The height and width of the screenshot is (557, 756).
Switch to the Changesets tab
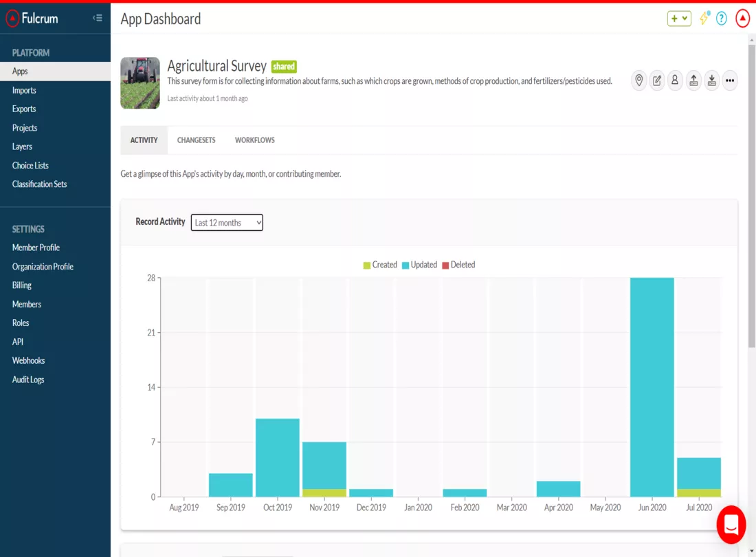click(196, 140)
